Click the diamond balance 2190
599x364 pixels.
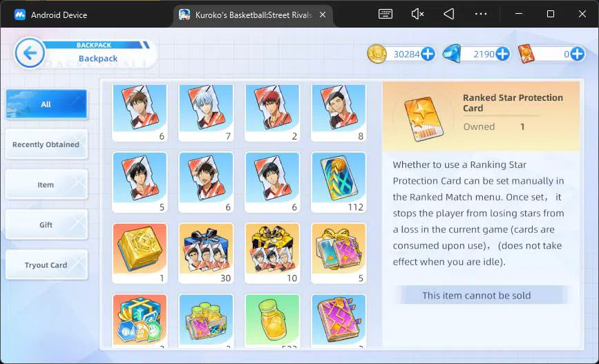coord(484,55)
